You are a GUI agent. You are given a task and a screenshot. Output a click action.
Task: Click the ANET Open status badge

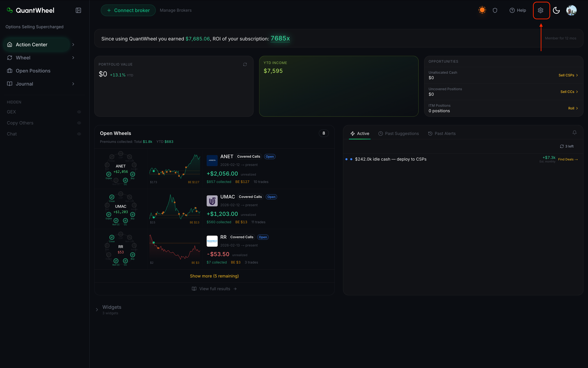point(270,156)
